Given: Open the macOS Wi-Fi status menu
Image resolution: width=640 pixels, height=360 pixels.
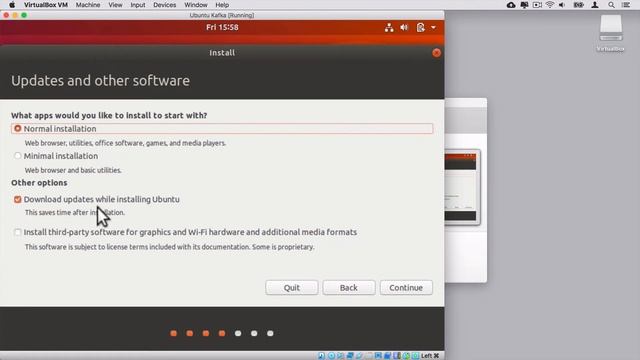Looking at the screenshot, I should tap(550, 5).
